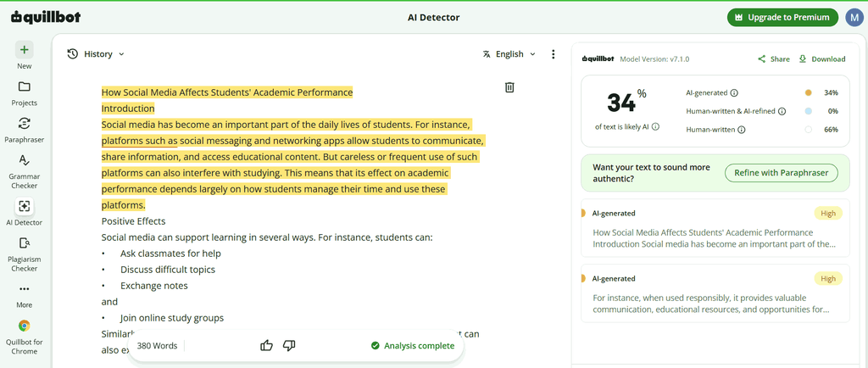The height and width of the screenshot is (368, 868).
Task: Open the Projects folder icon
Action: point(24,86)
